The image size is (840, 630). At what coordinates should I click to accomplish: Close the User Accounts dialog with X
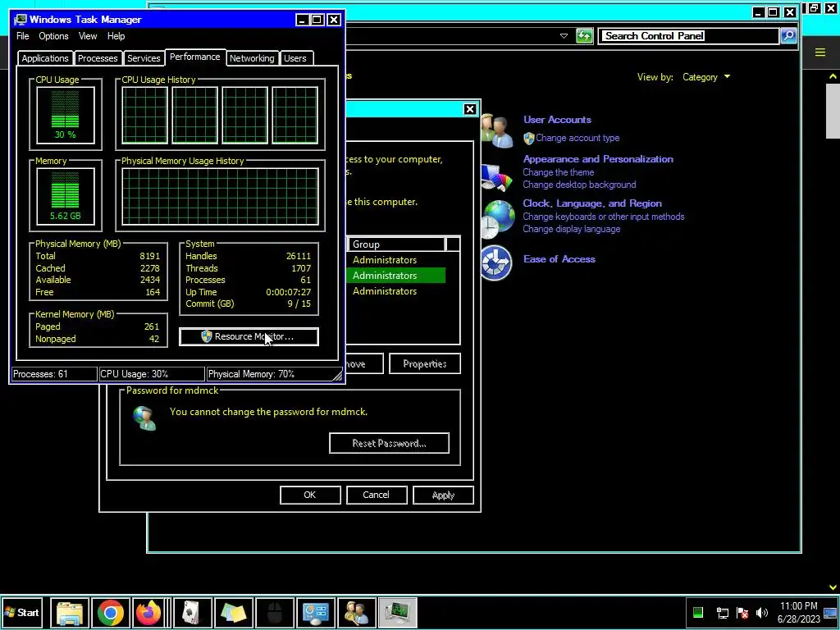coord(470,109)
